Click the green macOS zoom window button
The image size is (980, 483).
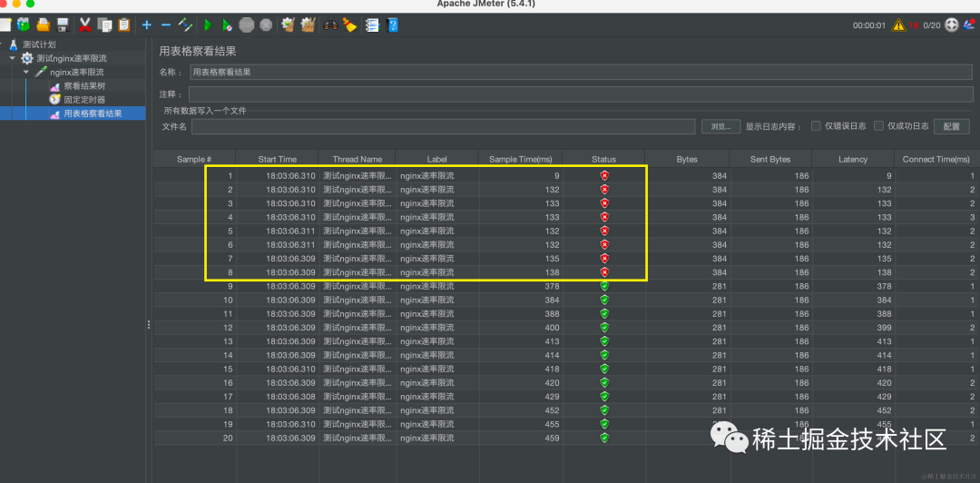point(29,4)
